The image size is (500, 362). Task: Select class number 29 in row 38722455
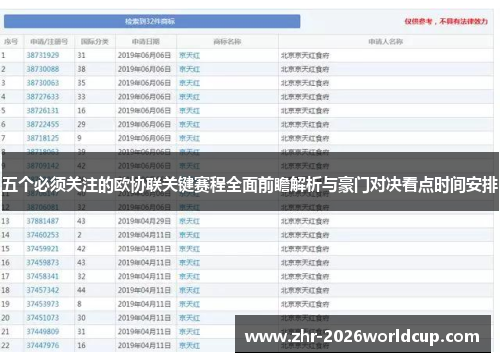[82, 125]
